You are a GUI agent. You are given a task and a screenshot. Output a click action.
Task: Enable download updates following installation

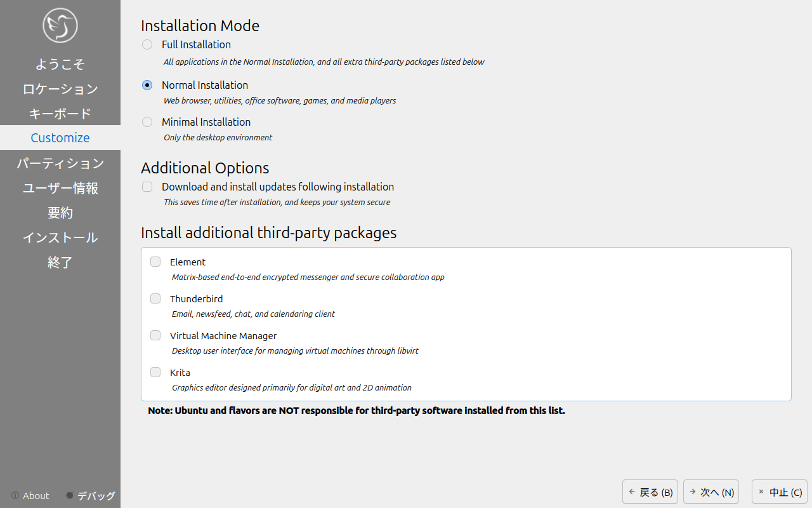(x=147, y=187)
